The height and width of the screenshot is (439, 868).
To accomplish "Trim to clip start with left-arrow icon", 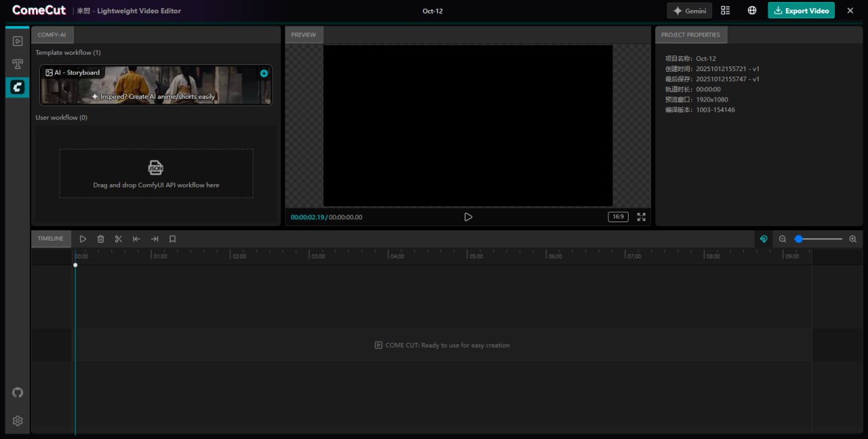I will tap(136, 239).
